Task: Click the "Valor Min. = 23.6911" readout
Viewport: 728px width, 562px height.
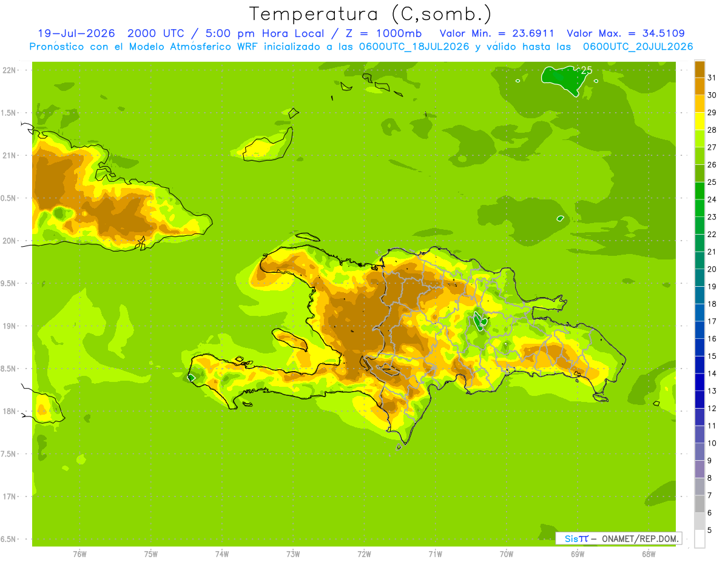Action: (x=497, y=33)
